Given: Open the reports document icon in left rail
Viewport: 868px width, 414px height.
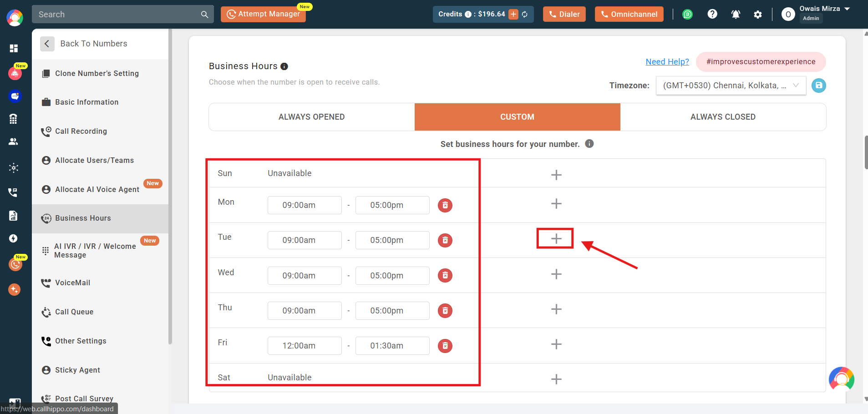Looking at the screenshot, I should click(x=13, y=216).
